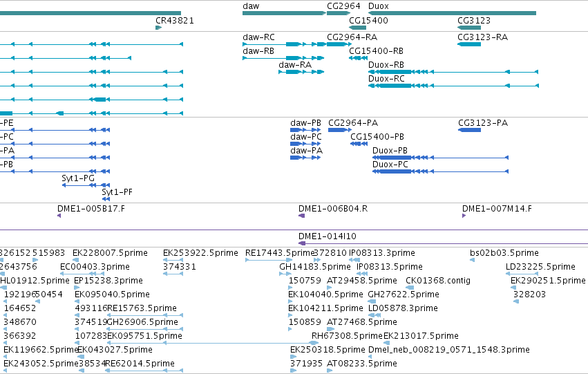Select the daw-RB transcript

click(283, 58)
